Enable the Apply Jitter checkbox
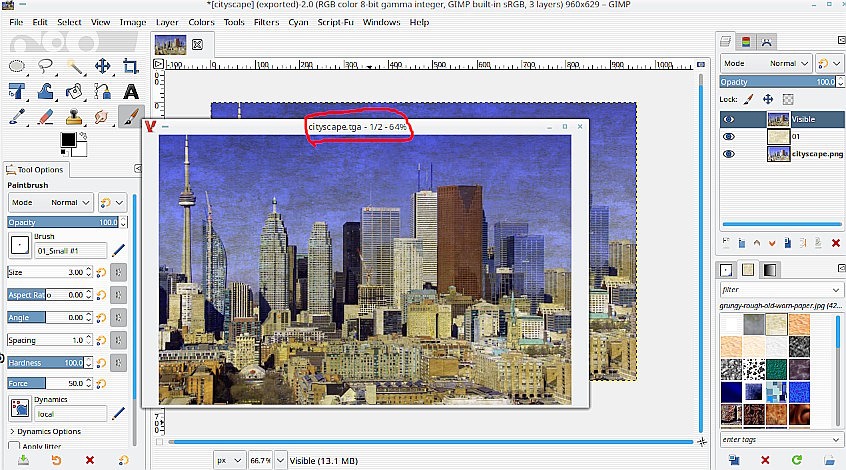This screenshot has height=470, width=846. pyautogui.click(x=14, y=446)
